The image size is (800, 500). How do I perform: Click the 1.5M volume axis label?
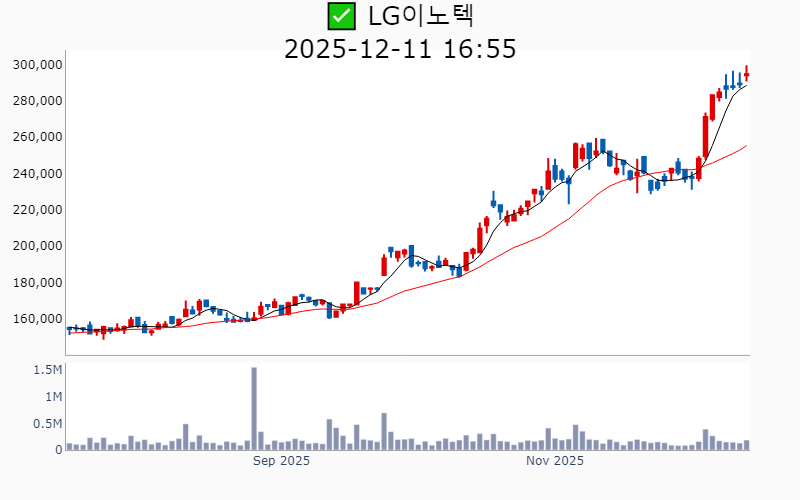[x=48, y=370]
